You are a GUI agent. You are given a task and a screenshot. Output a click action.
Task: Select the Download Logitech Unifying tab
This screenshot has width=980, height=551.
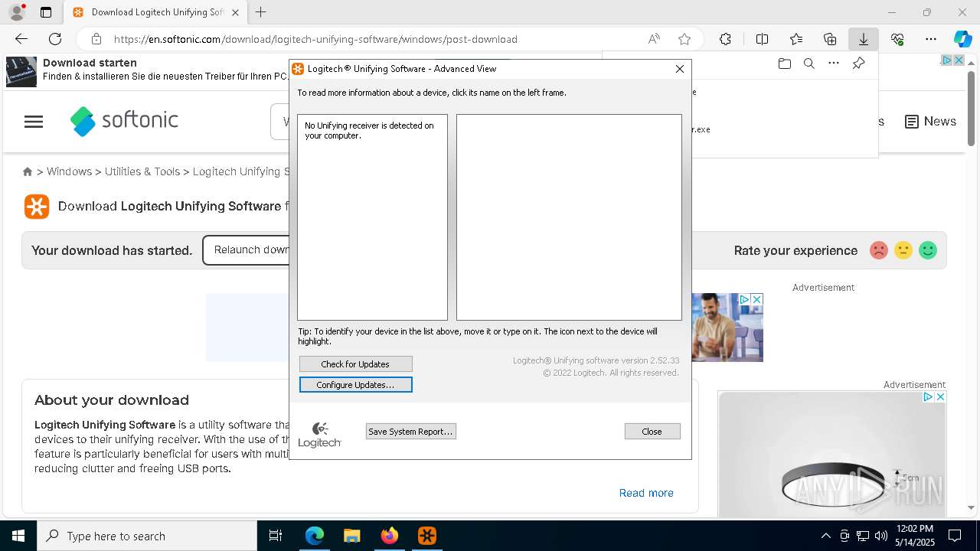click(156, 12)
